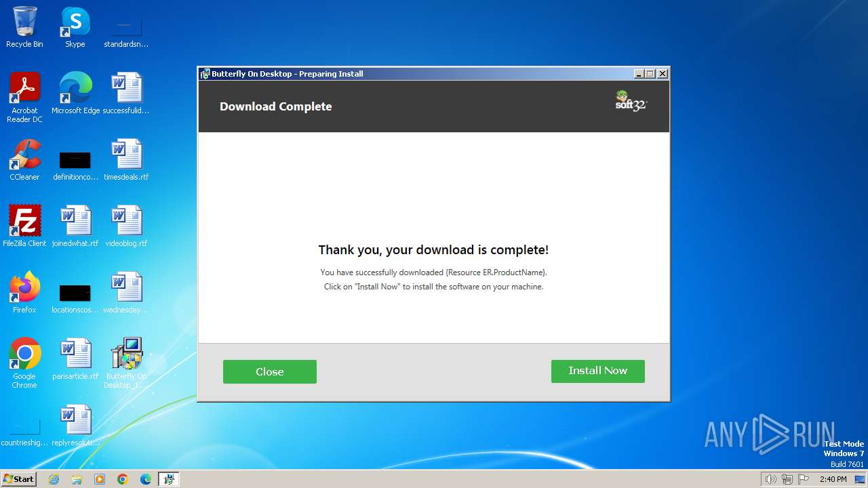
Task: Open the Windows Start menu
Action: click(x=19, y=479)
